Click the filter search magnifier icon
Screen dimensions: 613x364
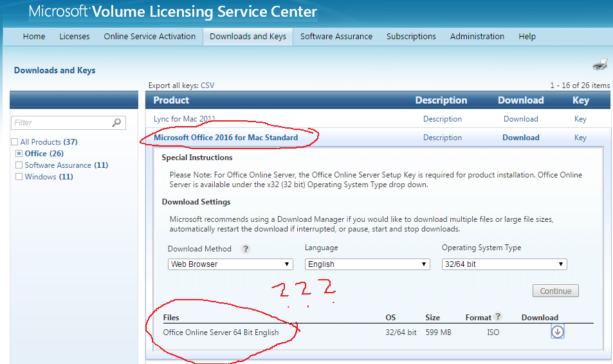(116, 123)
